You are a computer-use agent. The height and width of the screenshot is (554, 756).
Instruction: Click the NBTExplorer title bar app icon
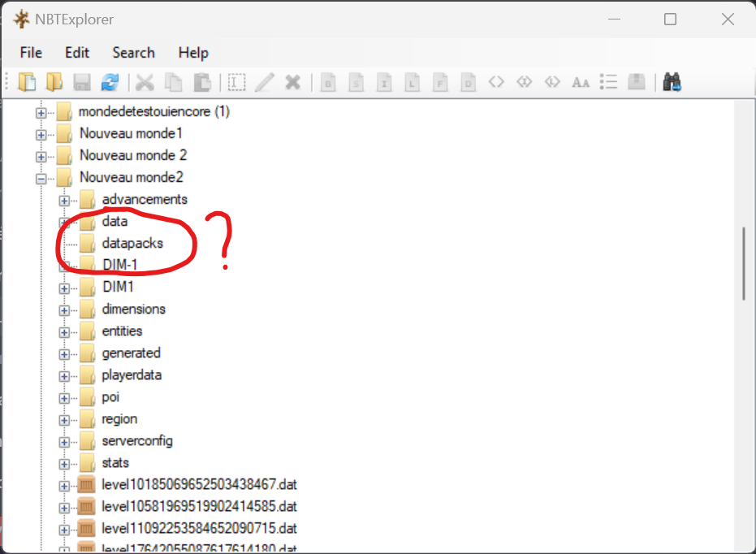point(21,19)
